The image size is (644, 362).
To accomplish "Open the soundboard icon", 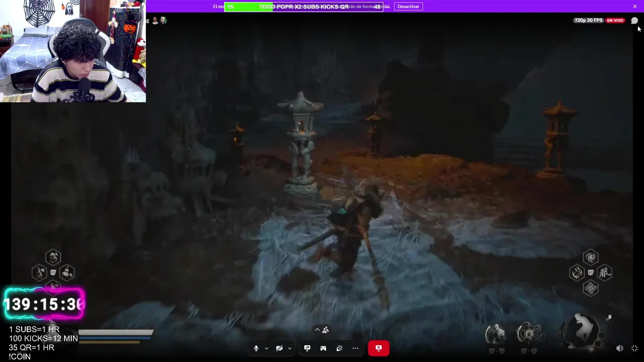I will click(x=339, y=348).
